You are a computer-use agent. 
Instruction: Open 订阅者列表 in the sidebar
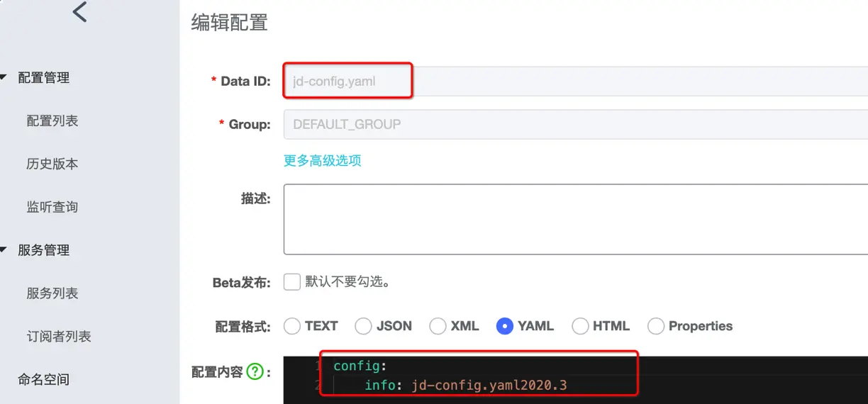point(59,337)
